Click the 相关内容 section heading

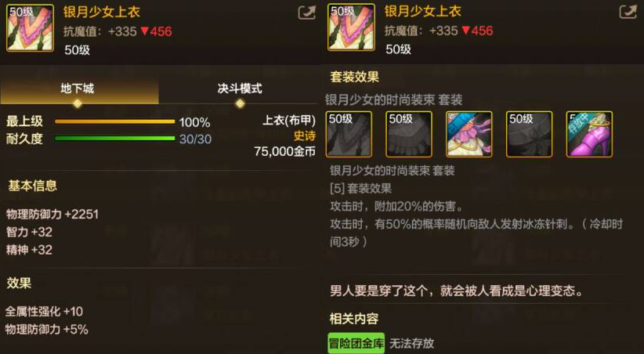[354, 319]
